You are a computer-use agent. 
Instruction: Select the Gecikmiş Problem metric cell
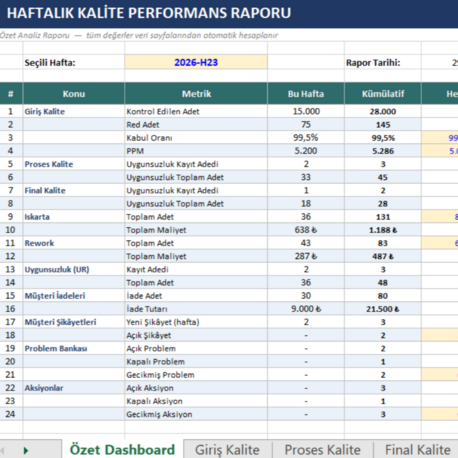[x=196, y=375]
